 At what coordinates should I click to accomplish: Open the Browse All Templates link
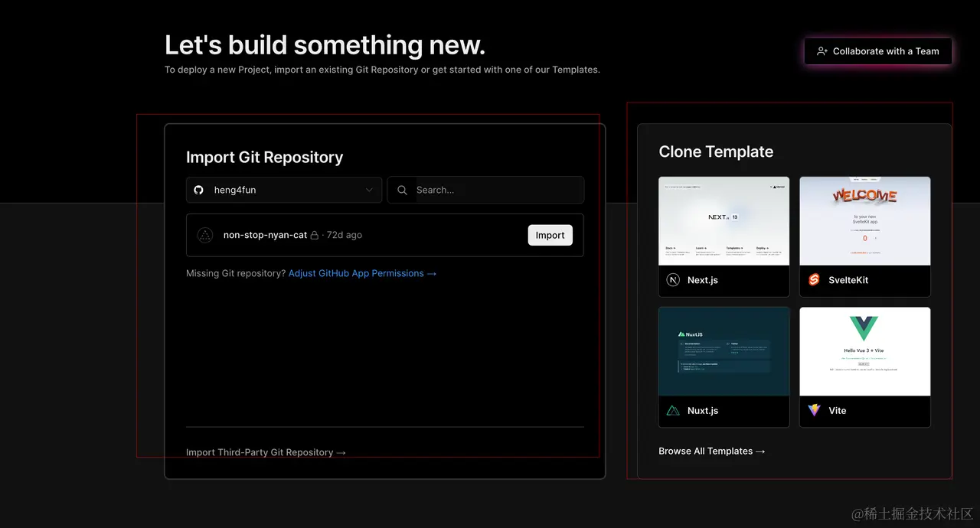[x=712, y=451]
